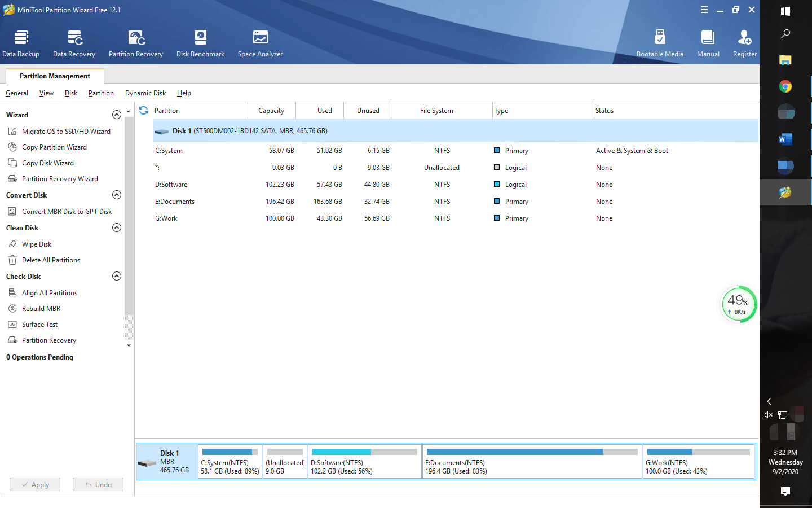Create Bootable Media
Viewport: 812px width, 508px height.
pyautogui.click(x=660, y=44)
